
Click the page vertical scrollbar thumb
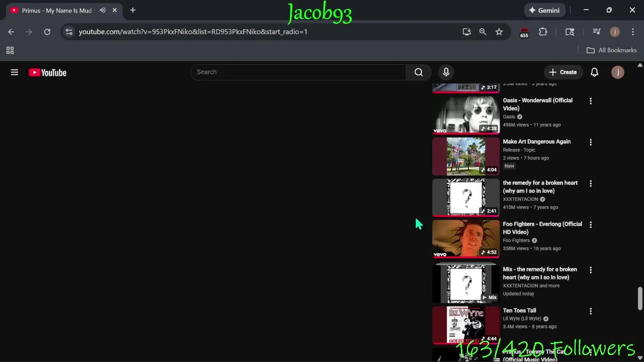point(640,299)
